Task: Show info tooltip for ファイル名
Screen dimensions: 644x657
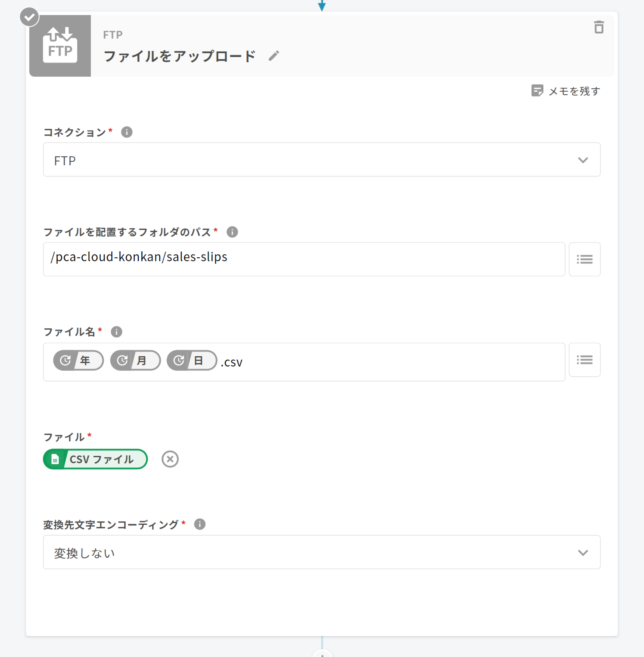Action: pos(116,332)
